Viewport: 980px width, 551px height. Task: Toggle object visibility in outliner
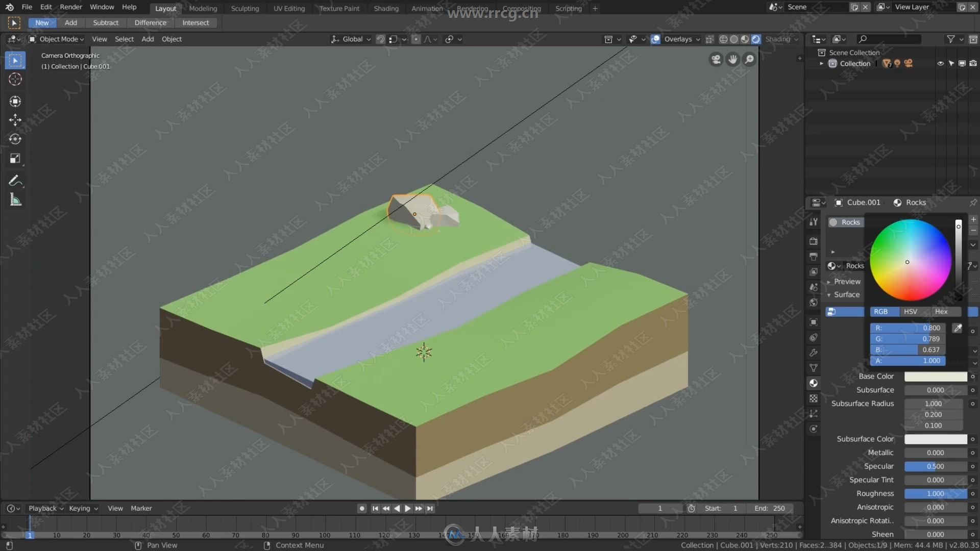(940, 63)
